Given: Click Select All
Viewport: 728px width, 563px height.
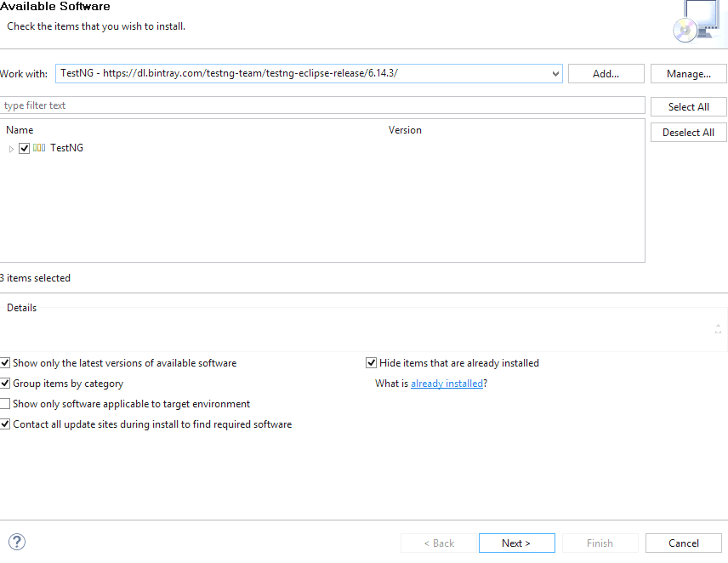Looking at the screenshot, I should (x=688, y=106).
